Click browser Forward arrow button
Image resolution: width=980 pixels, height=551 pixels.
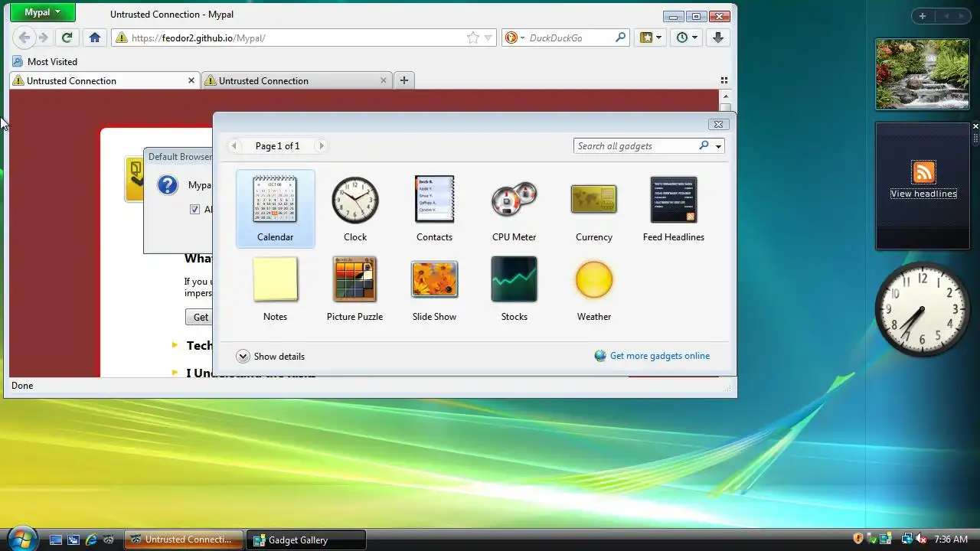[x=44, y=37]
